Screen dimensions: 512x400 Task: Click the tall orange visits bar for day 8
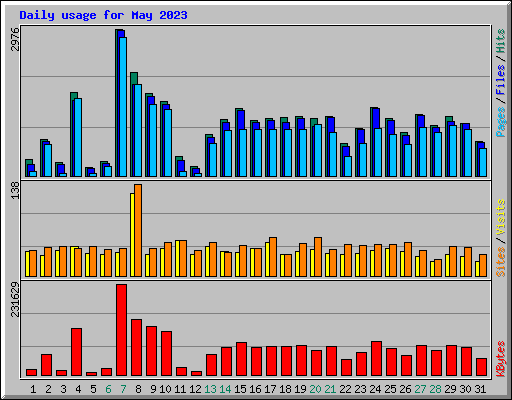[138, 230]
